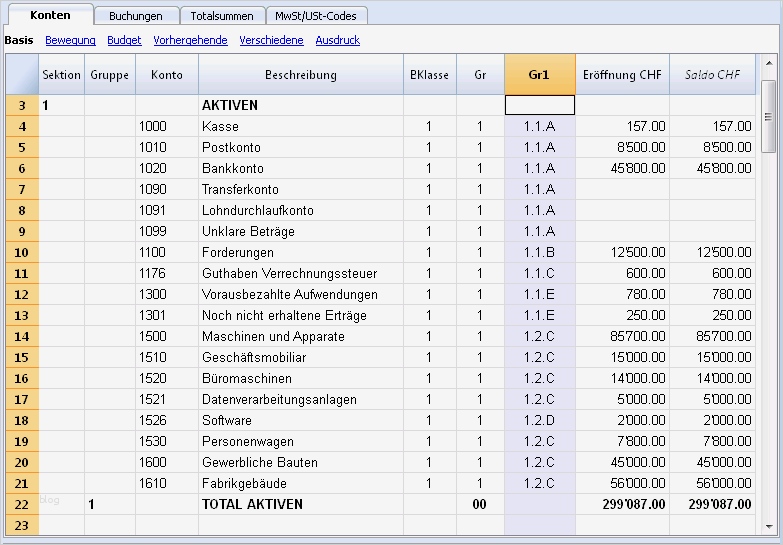The image size is (783, 545).
Task: Click the Beschreibung column header
Action: [300, 75]
